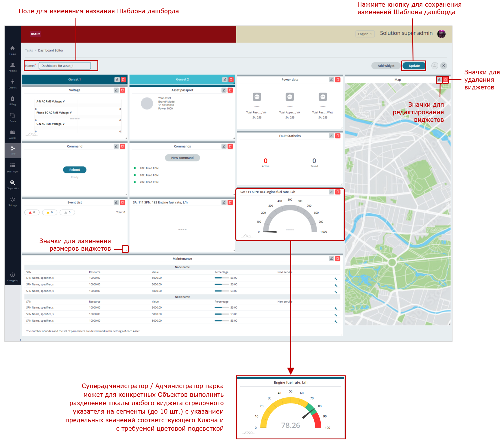The width and height of the screenshot is (504, 444).
Task: Toggle the yellow warning events filter
Action: point(49,212)
